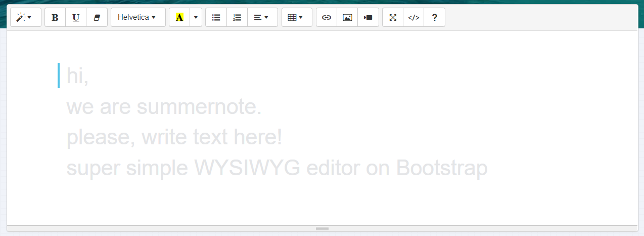Click the insert picture icon
The height and width of the screenshot is (236, 644).
pyautogui.click(x=347, y=17)
